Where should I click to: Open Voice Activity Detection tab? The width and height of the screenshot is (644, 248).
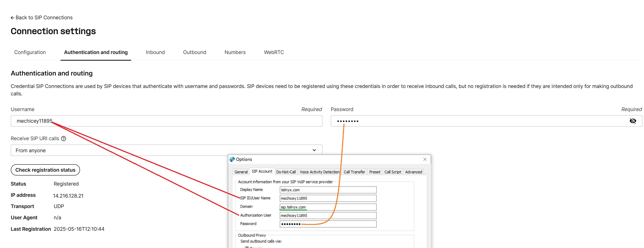tap(320, 172)
